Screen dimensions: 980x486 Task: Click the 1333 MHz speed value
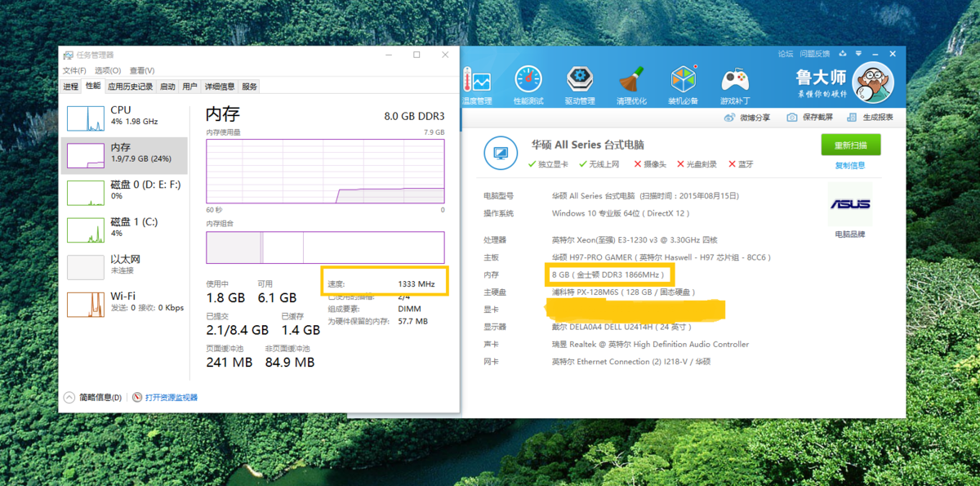(x=416, y=284)
